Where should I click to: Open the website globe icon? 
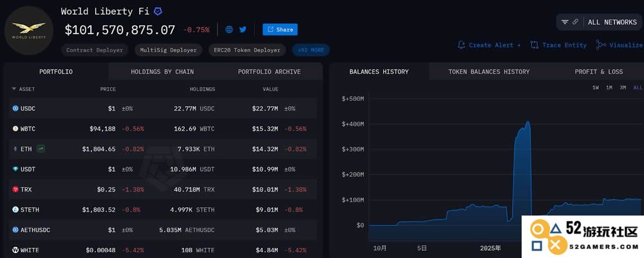tap(229, 30)
